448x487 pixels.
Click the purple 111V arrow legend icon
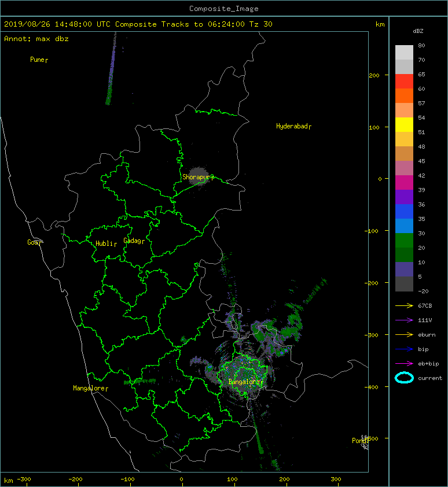pyautogui.click(x=404, y=320)
